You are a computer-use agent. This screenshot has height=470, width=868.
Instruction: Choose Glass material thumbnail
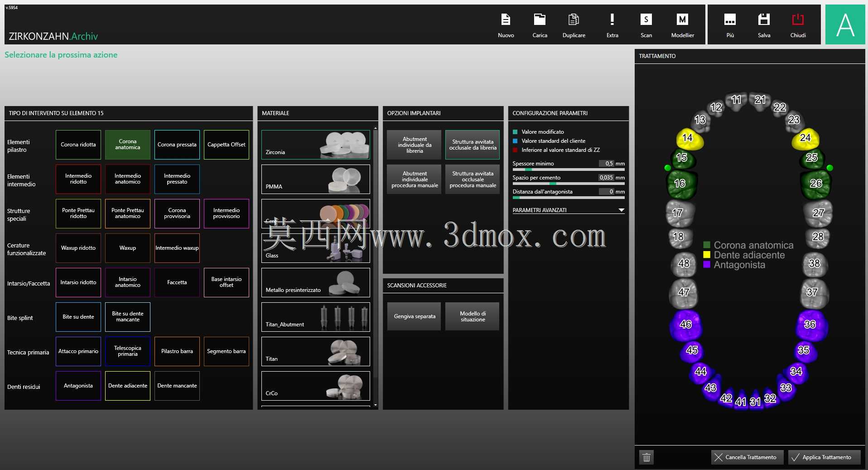click(315, 248)
